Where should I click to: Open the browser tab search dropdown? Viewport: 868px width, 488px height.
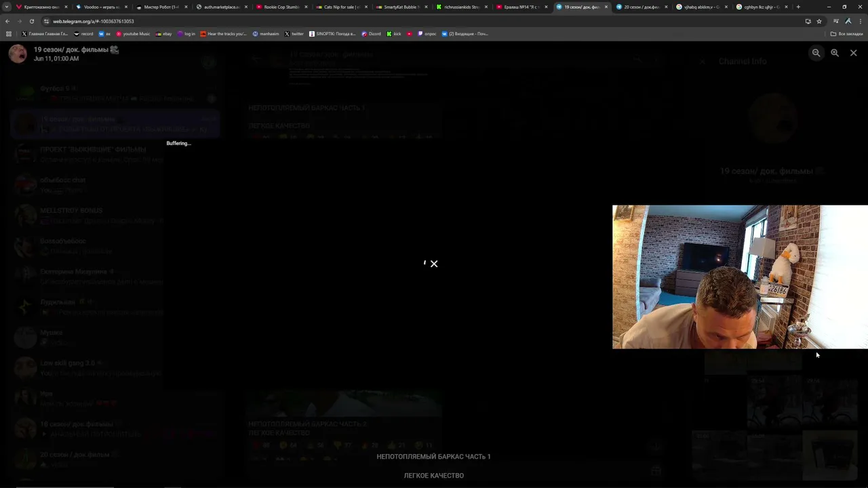(x=7, y=7)
